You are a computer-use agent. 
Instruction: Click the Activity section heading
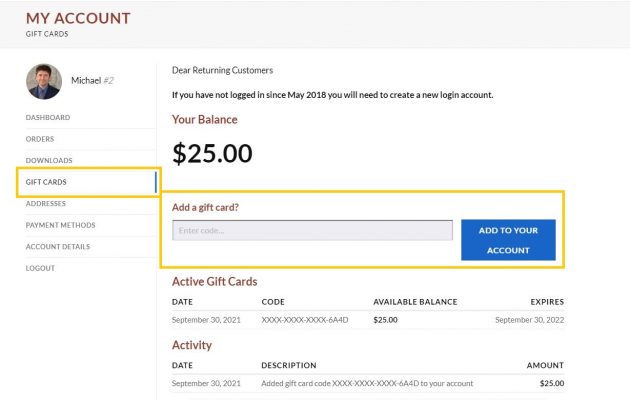[192, 345]
